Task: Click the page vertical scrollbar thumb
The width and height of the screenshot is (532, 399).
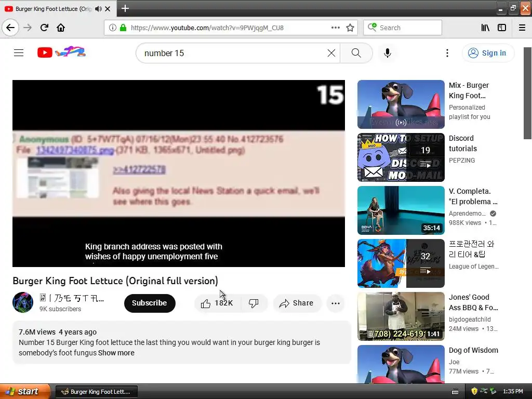Action: 528,93
